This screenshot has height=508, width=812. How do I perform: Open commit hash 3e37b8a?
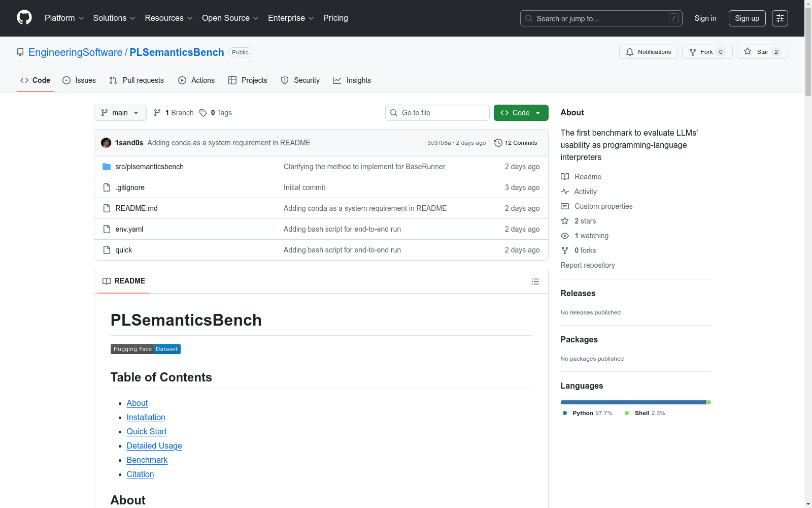(439, 143)
